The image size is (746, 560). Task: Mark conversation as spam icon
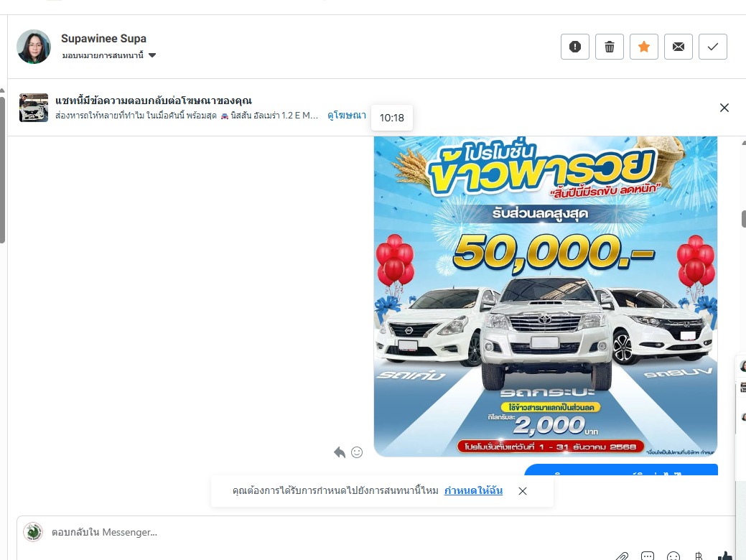pyautogui.click(x=574, y=47)
